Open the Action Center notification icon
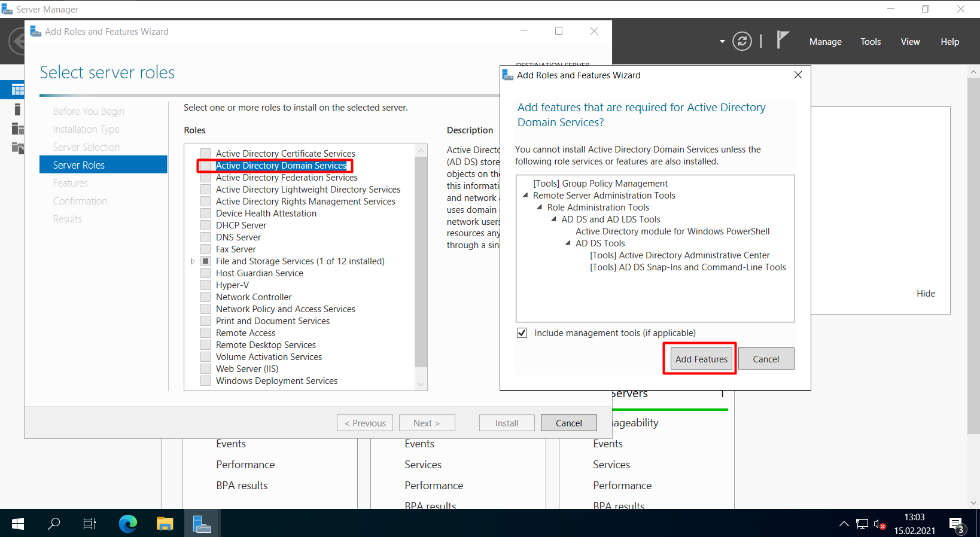This screenshot has width=980, height=537. [956, 524]
